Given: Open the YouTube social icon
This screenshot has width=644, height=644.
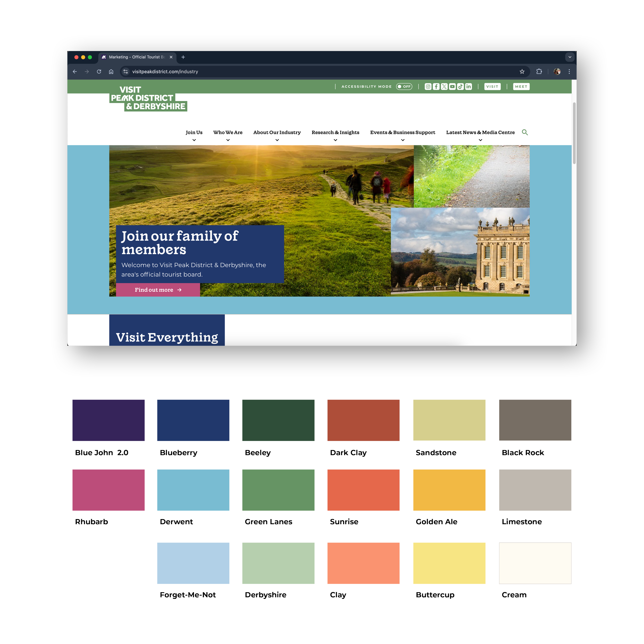Looking at the screenshot, I should (x=452, y=87).
